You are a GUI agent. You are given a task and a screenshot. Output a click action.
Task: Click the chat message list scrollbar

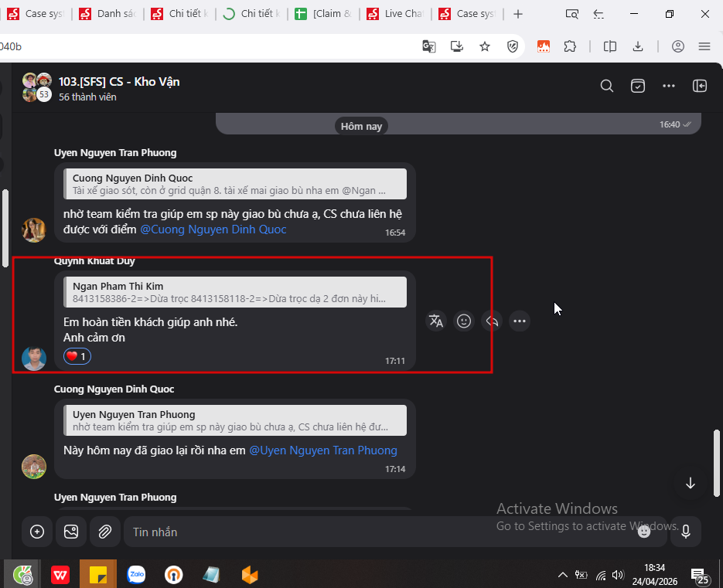click(x=716, y=463)
